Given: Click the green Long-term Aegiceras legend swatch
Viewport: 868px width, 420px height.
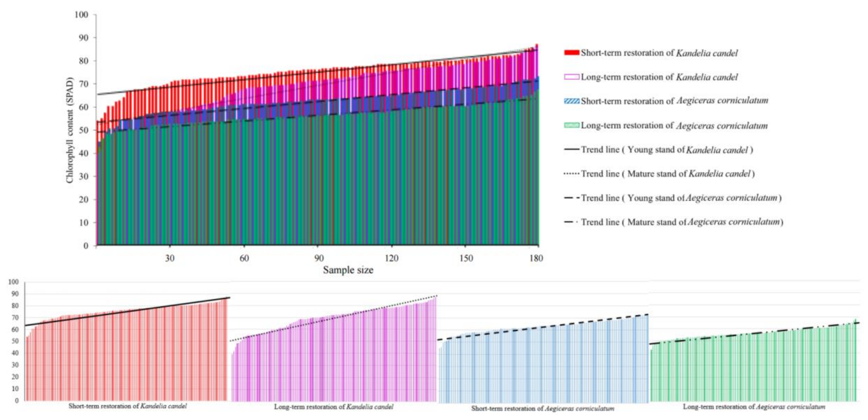Looking at the screenshot, I should click(x=572, y=125).
